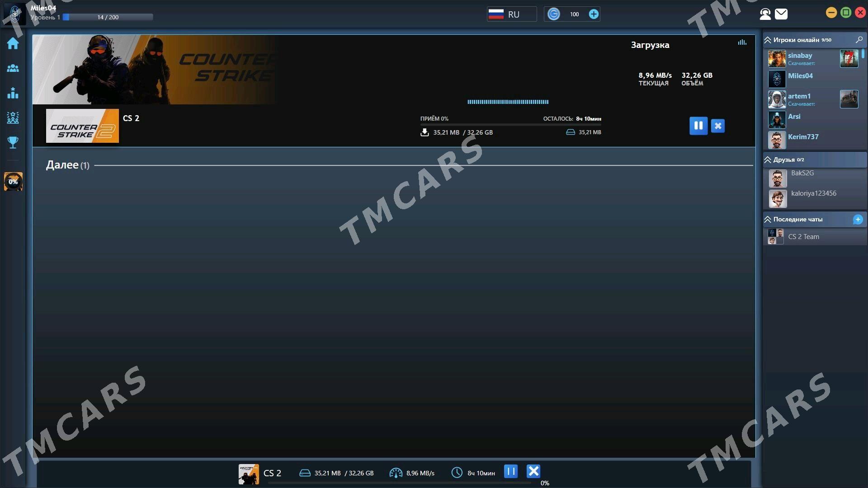This screenshot has height=488, width=868.
Task: Minimize the launcher window
Action: pos(831,13)
